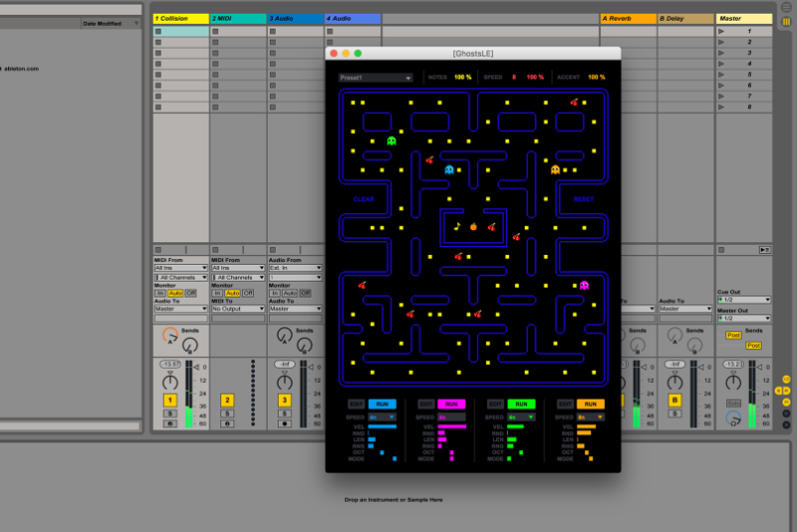Image resolution: width=797 pixels, height=532 pixels.
Task: Click ACCENT 100 % value
Action: (596, 78)
